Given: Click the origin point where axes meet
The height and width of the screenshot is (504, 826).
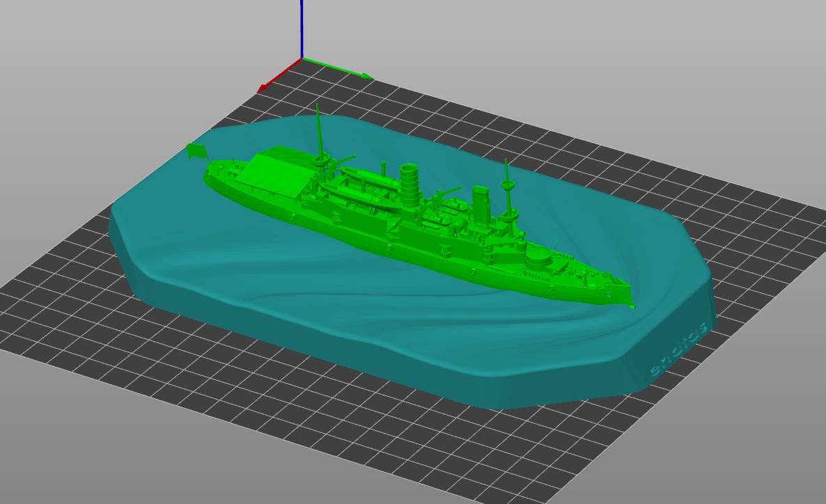Looking at the screenshot, I should click(302, 58).
